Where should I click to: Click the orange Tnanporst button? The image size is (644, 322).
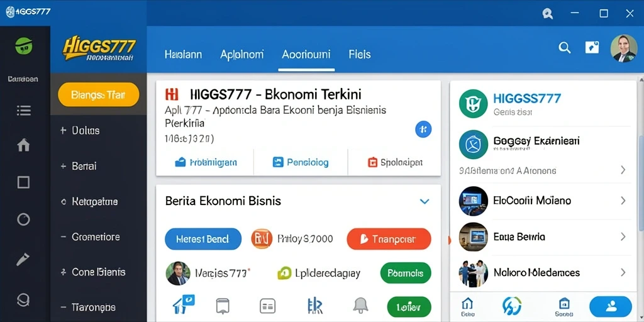tap(389, 239)
